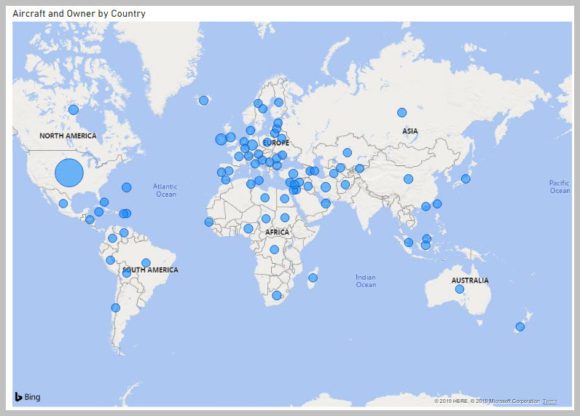
Task: Select the bubble over Canada
Action: click(x=74, y=109)
